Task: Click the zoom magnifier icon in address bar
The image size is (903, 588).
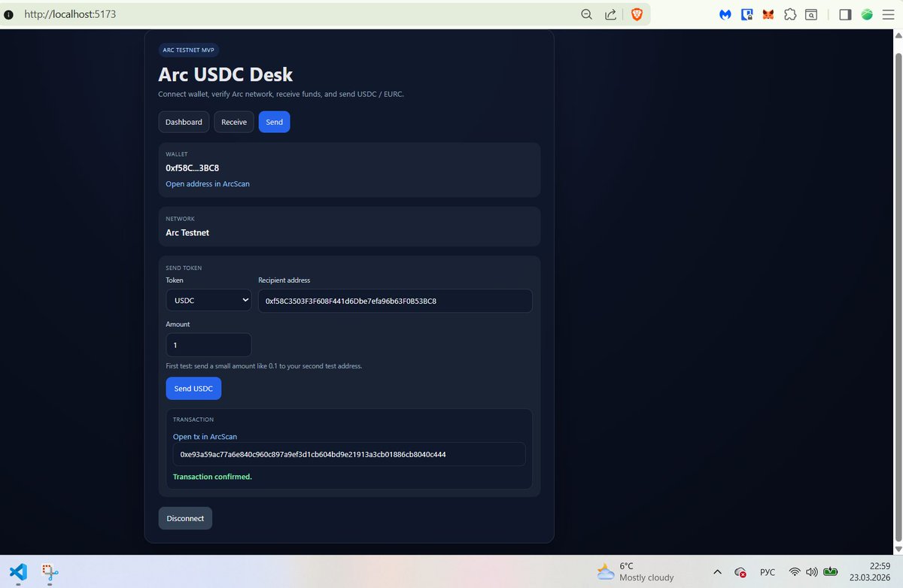Action: point(586,14)
